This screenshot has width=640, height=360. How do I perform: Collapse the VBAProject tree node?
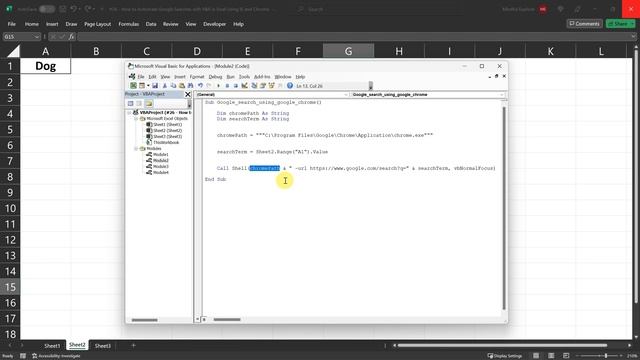coord(129,113)
